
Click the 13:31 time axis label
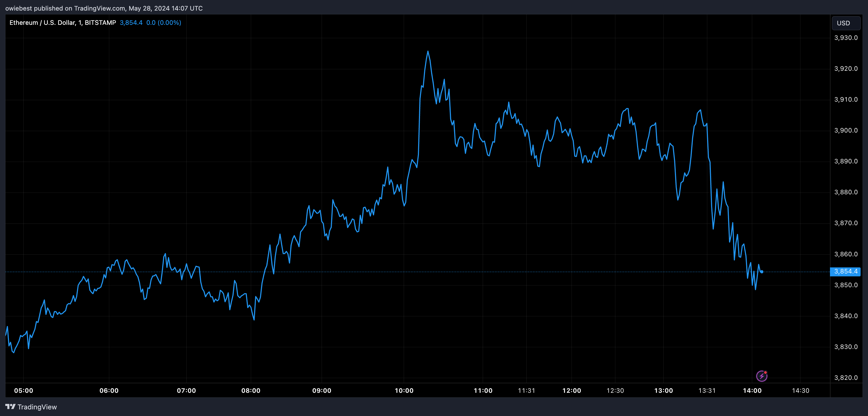pos(707,390)
